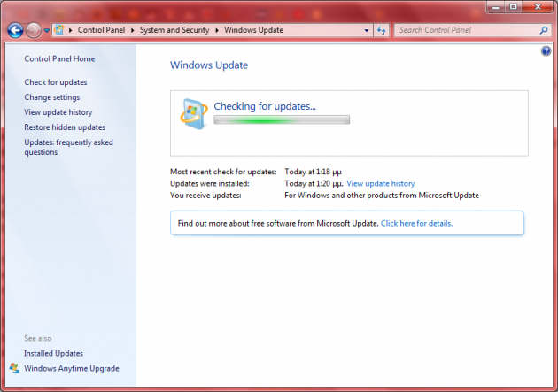The image size is (558, 392).
Task: Open Change settings
Action: coord(52,97)
